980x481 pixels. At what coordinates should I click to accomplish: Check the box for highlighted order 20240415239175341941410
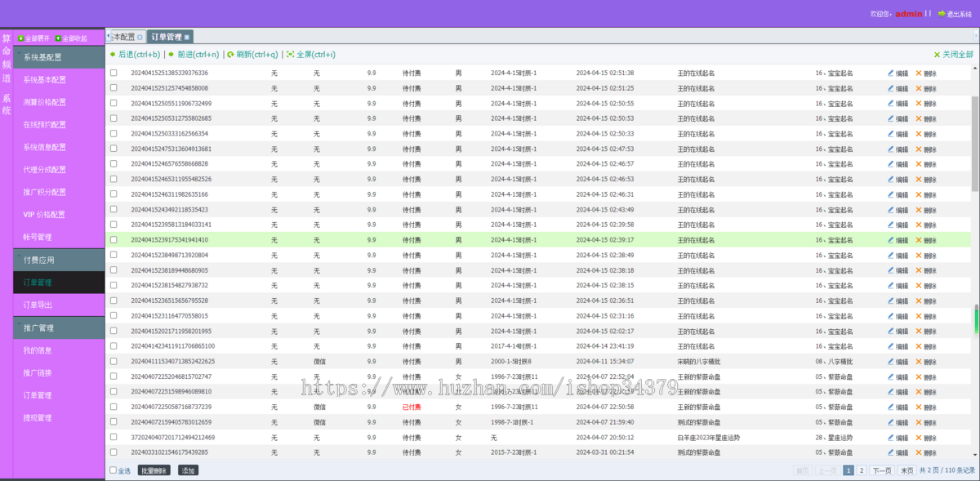pos(114,240)
